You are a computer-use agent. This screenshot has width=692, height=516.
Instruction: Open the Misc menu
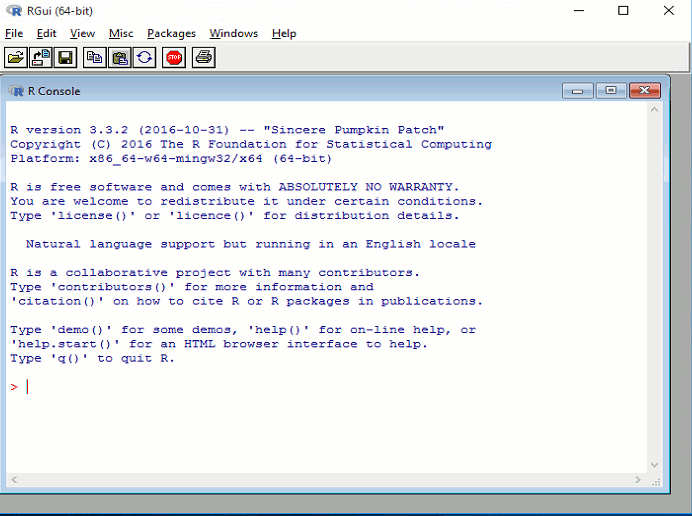[121, 34]
